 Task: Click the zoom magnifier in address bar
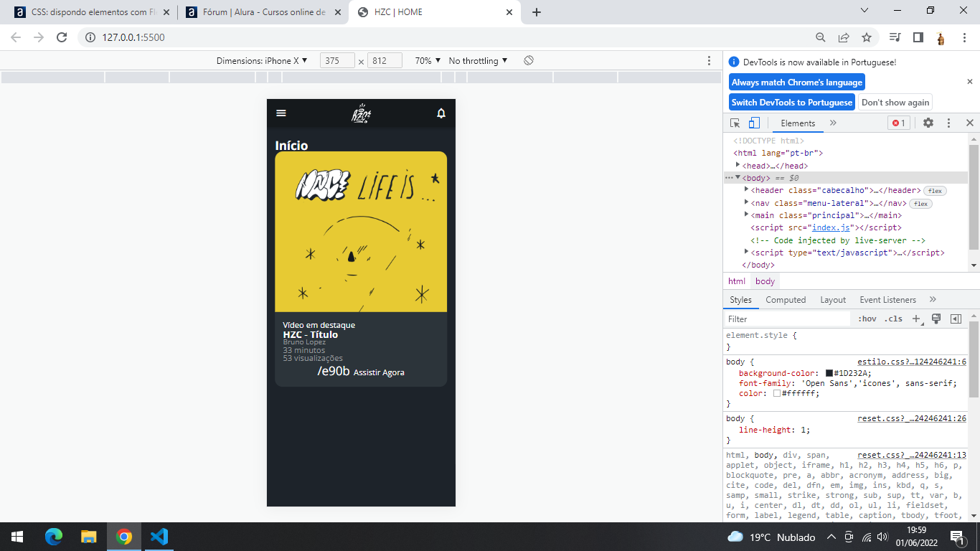(821, 37)
